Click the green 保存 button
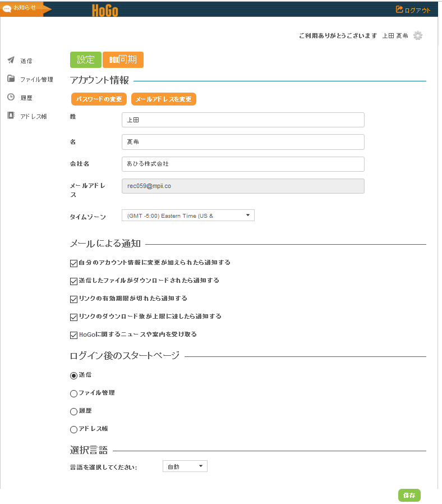 click(x=409, y=495)
